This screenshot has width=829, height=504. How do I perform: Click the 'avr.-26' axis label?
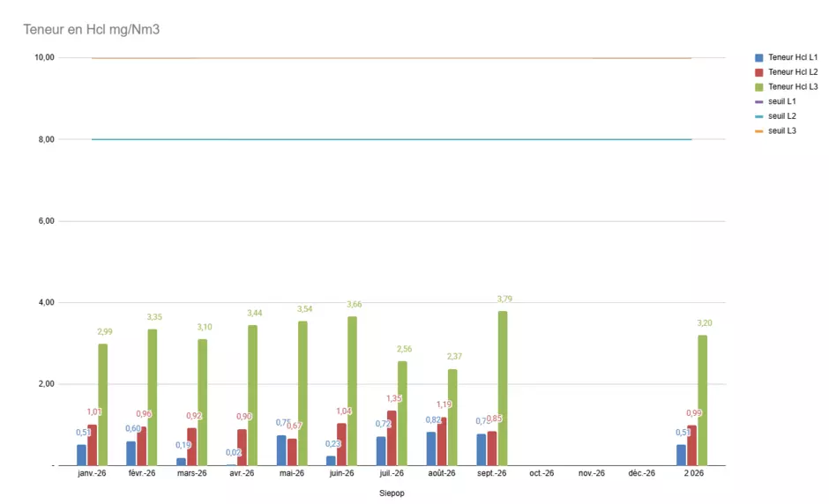(242, 473)
